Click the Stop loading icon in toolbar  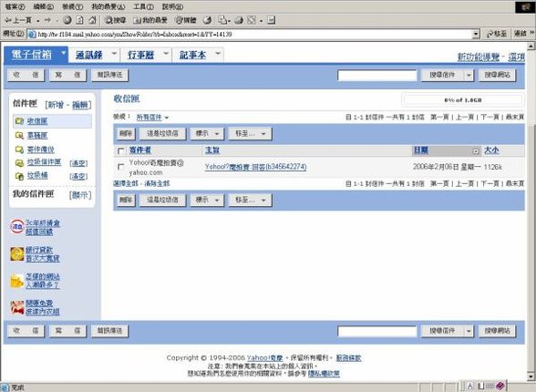tap(67, 20)
